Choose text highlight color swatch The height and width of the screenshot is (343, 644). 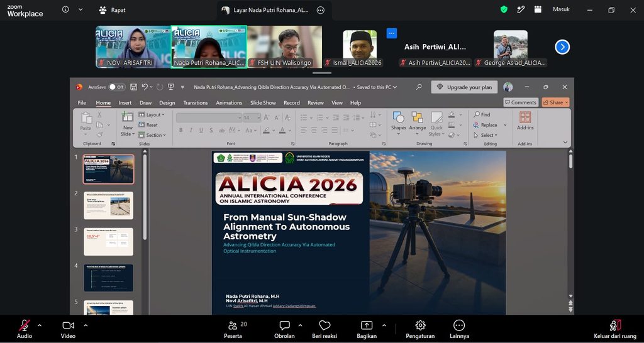click(x=267, y=131)
